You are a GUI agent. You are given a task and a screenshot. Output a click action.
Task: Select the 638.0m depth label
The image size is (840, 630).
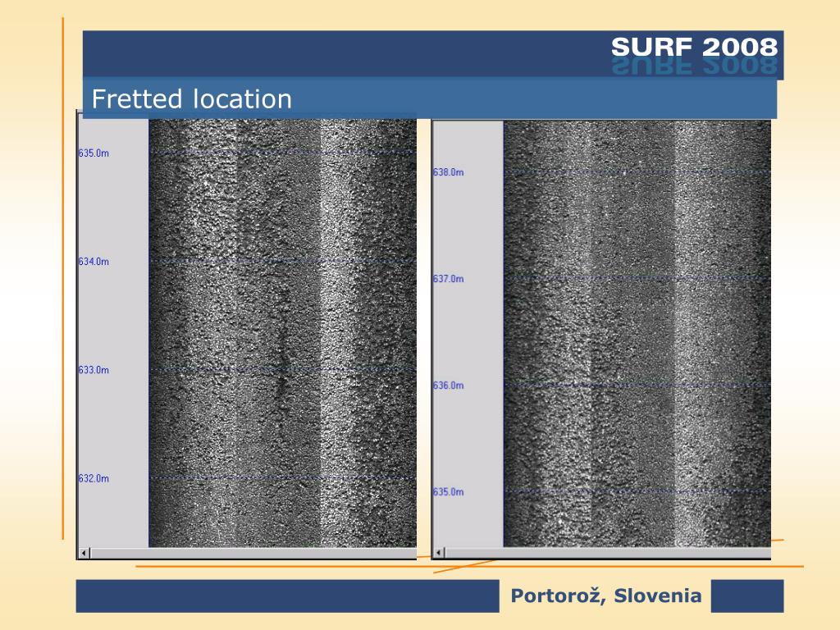click(x=449, y=172)
